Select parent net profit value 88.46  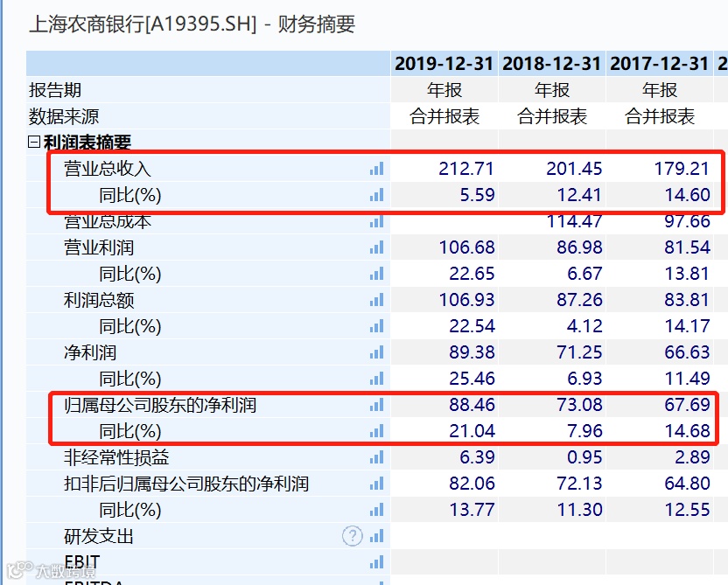pyautogui.click(x=472, y=405)
